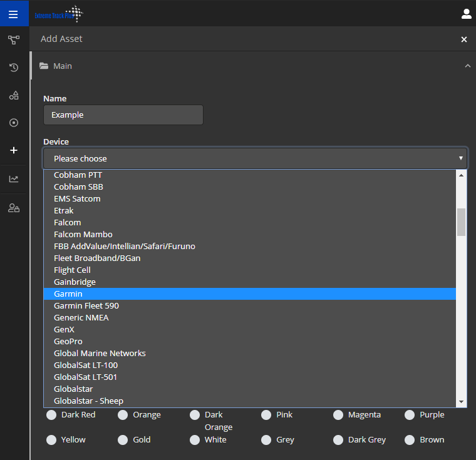Select the Grey color radio
The height and width of the screenshot is (460, 476).
266,440
